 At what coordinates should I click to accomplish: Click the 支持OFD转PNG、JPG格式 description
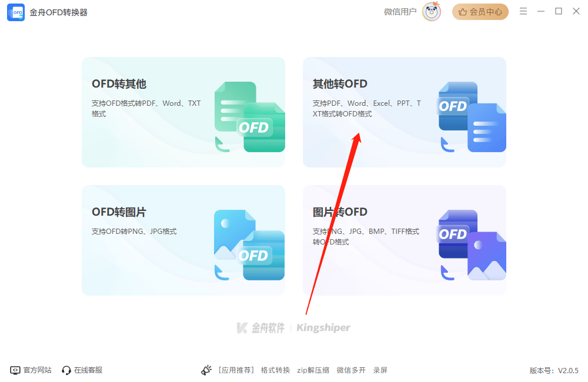click(x=134, y=232)
